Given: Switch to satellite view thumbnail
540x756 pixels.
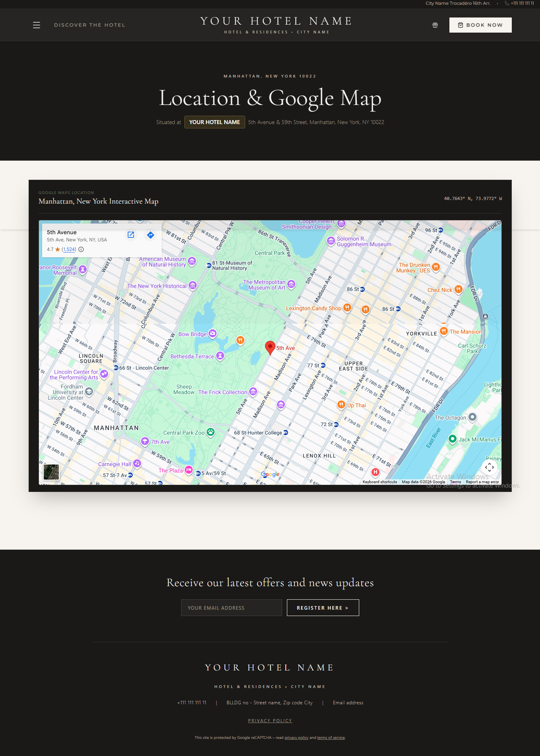Looking at the screenshot, I should [x=51, y=472].
